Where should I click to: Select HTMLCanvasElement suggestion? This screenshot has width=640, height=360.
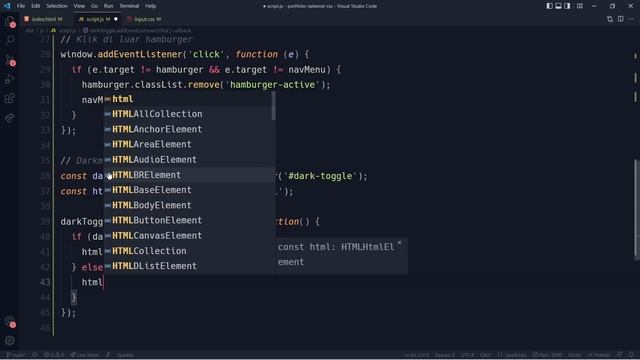coord(189,236)
